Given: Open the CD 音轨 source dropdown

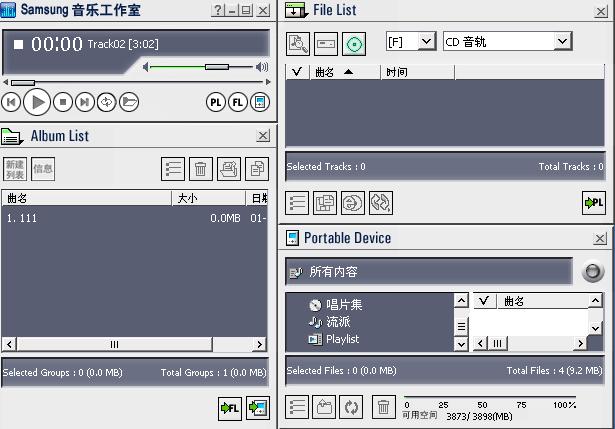Looking at the screenshot, I should [562, 41].
